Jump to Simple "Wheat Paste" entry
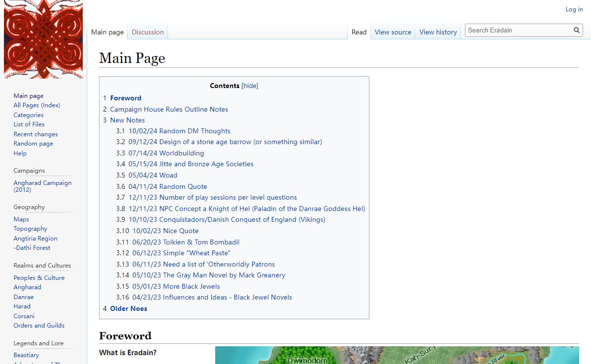This screenshot has height=364, width=591. click(x=181, y=253)
